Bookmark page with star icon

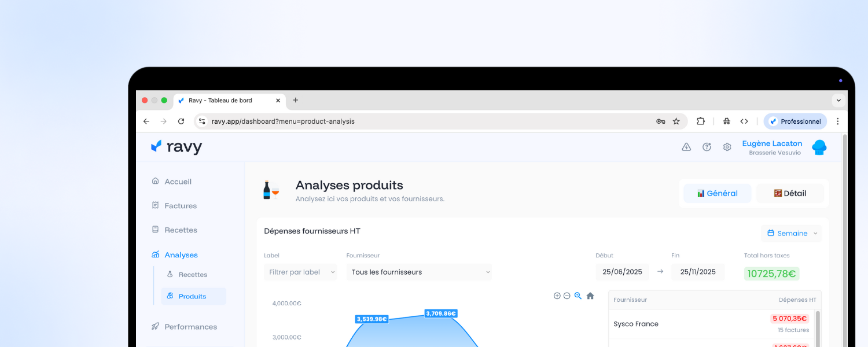[676, 121]
